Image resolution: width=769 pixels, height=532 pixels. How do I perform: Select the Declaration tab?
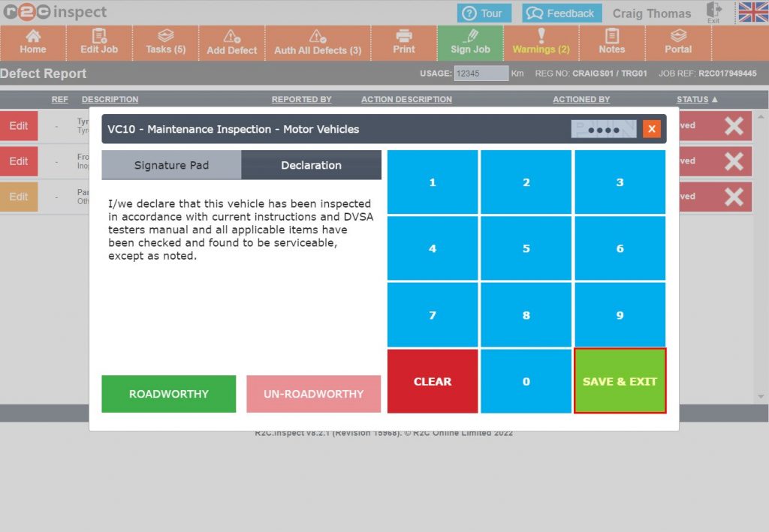point(311,165)
